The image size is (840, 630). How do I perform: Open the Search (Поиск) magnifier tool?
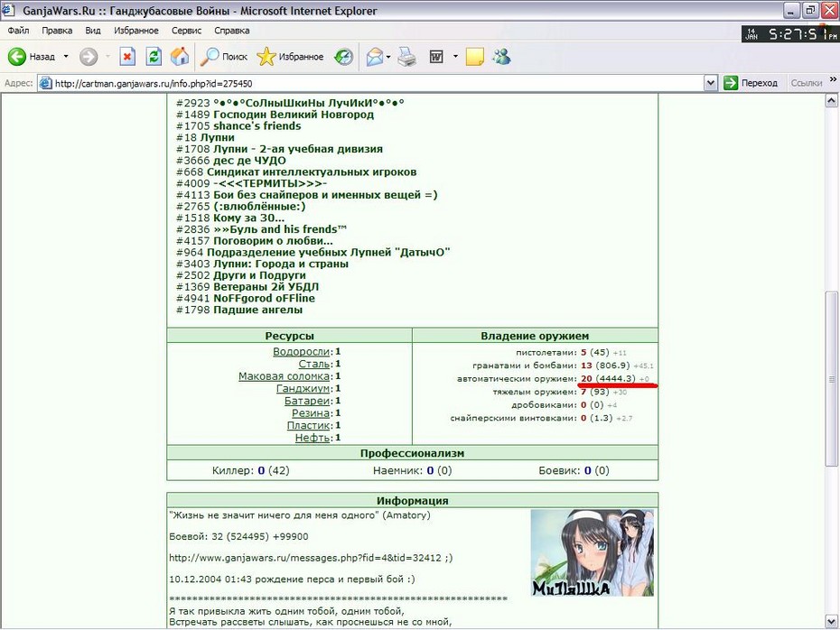(x=209, y=56)
